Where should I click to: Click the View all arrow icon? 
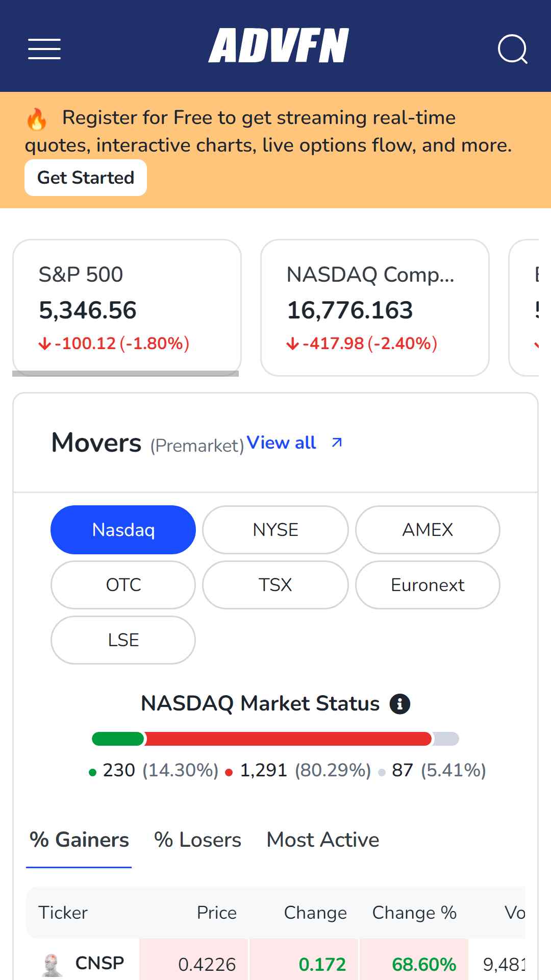click(337, 443)
